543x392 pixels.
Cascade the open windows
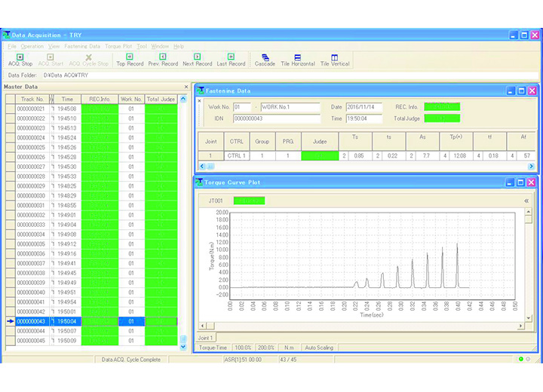coord(265,60)
